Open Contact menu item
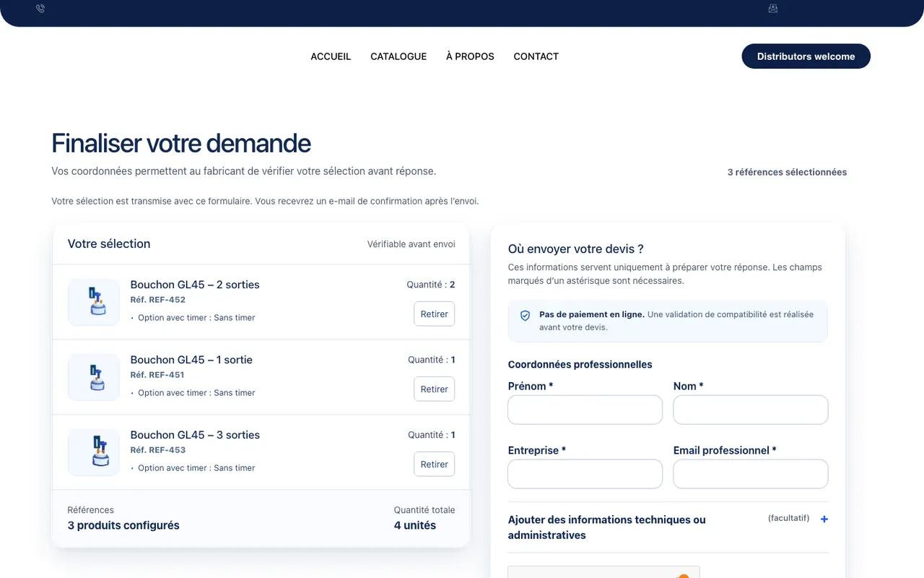924x578 pixels. point(536,56)
